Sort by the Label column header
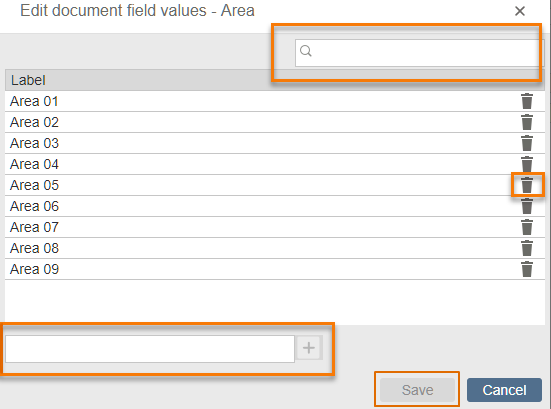The image size is (551, 409). pos(28,80)
